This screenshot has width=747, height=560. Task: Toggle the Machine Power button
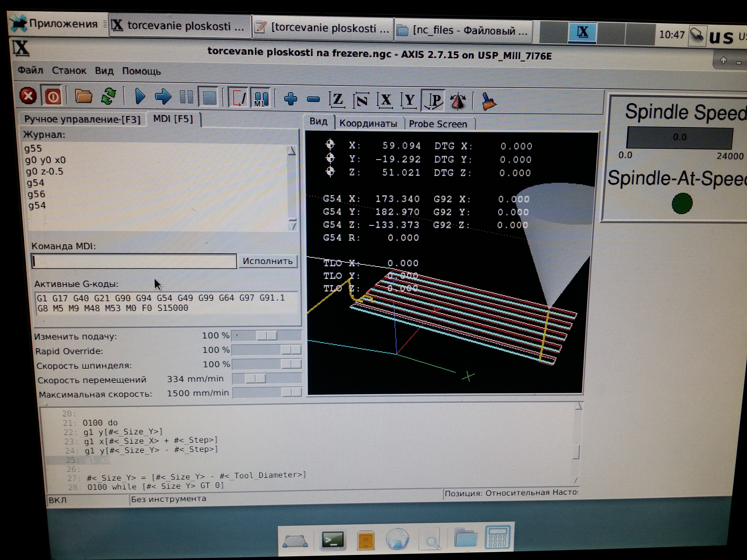pos(53,97)
